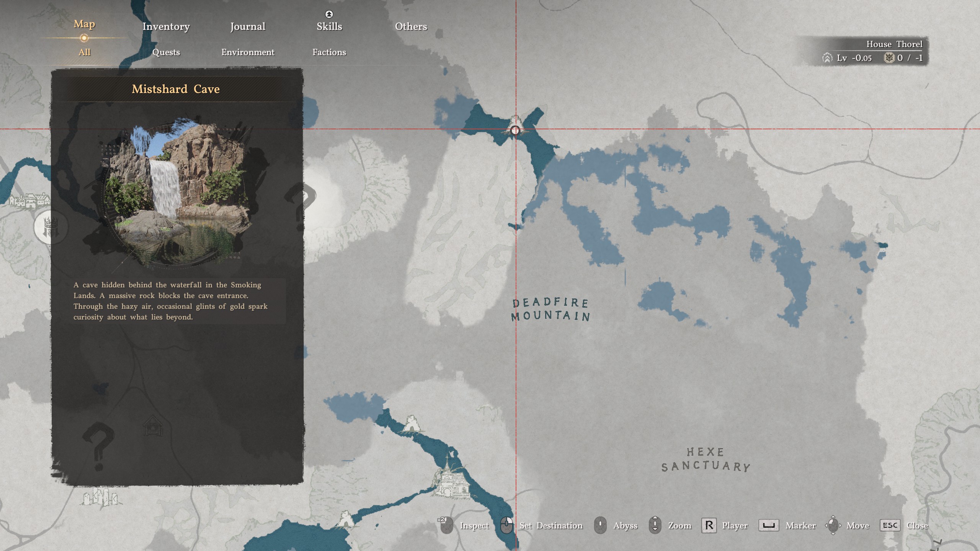Filter map by Environment
This screenshot has height=551, width=980.
click(x=247, y=52)
